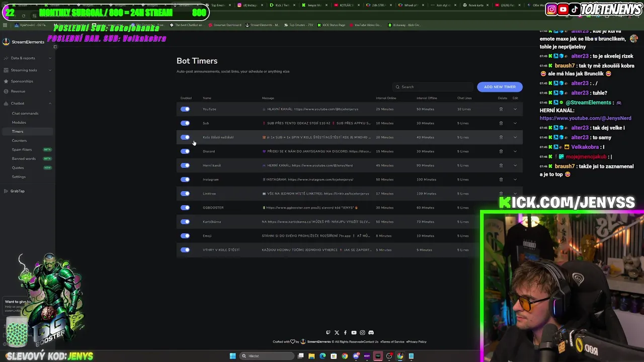Disable the Discord timer toggle
Viewport: 644px width, 362px height.
[185, 151]
